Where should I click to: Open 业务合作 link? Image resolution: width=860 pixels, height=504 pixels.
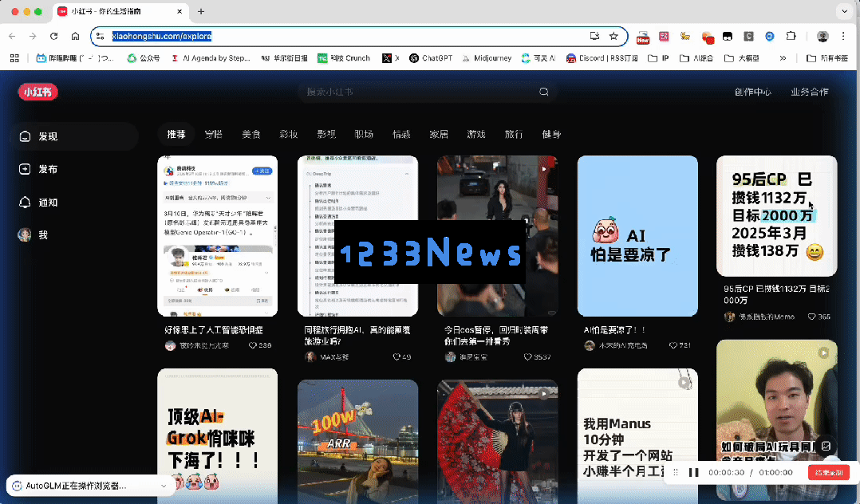(810, 92)
